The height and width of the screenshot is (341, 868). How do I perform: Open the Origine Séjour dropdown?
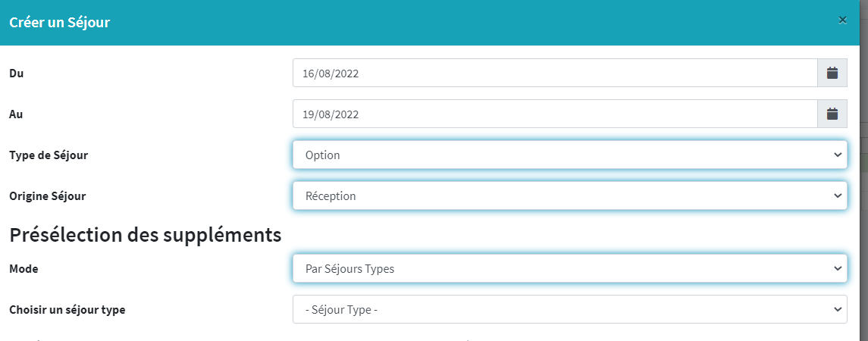click(569, 196)
